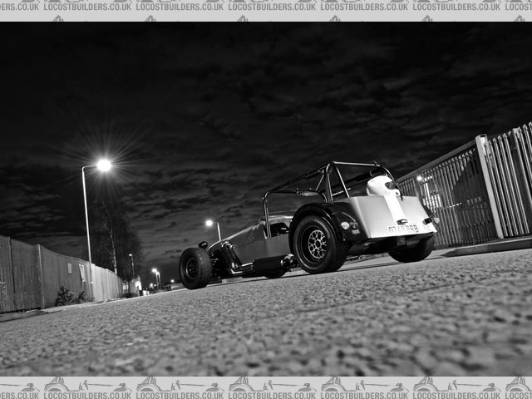Click the car's front left wheel
This screenshot has height=399, width=532.
(195, 268)
